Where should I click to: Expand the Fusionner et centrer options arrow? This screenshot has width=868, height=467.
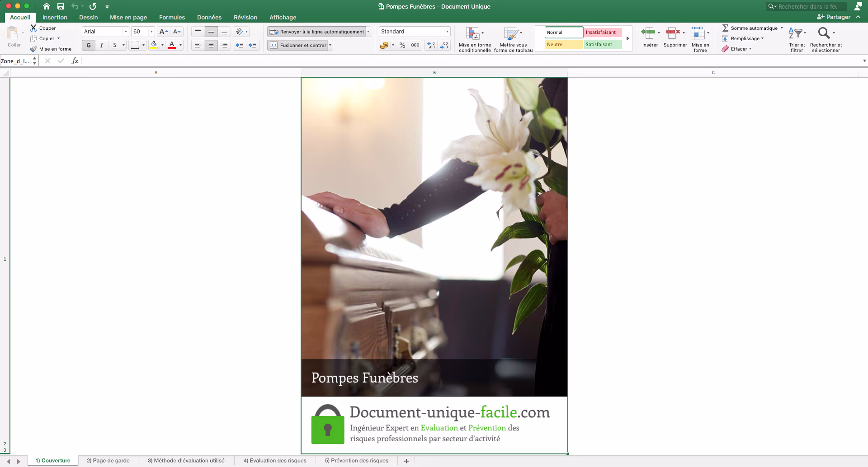330,45
